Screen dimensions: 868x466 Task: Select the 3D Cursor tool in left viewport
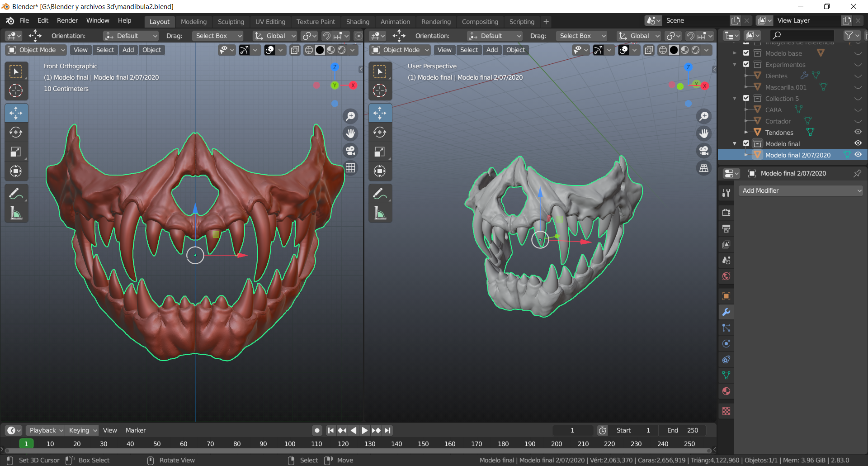[x=16, y=90]
